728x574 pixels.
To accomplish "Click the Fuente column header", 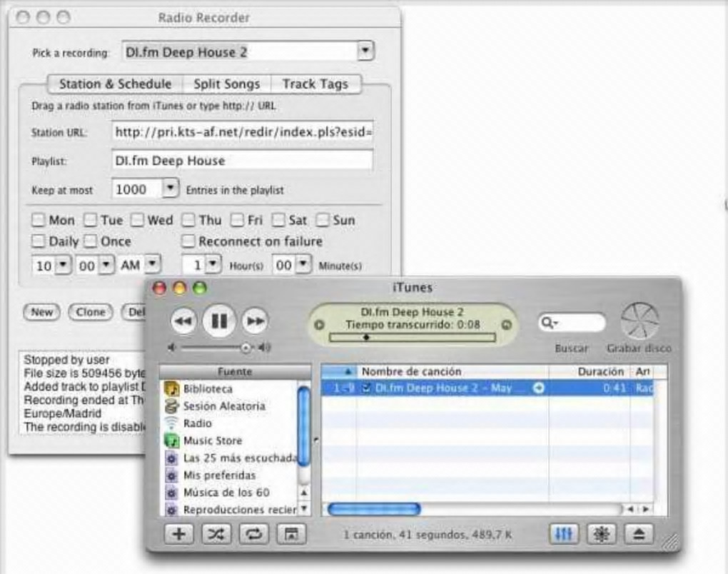I will click(x=235, y=372).
